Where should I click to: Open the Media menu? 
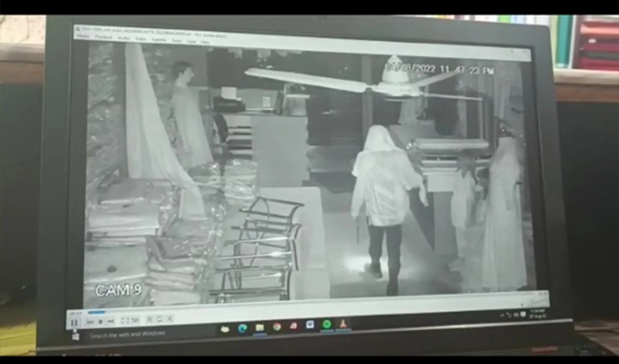[x=83, y=36]
